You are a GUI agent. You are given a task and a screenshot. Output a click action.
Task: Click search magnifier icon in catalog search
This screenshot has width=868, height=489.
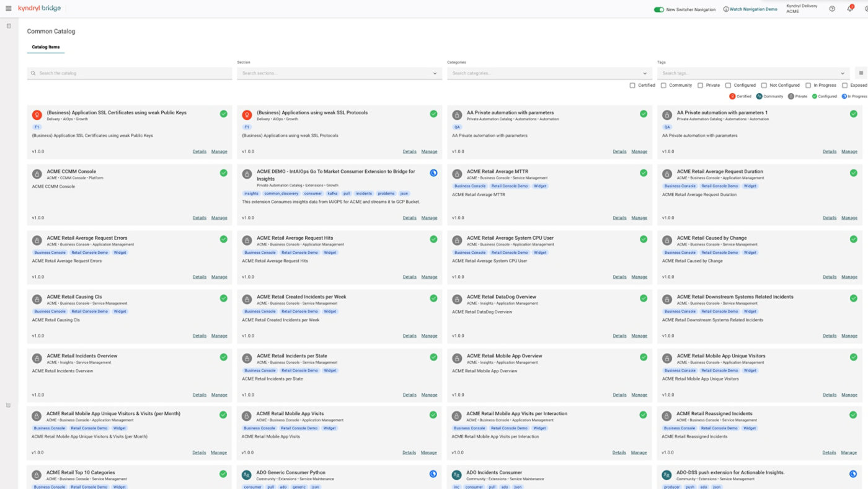click(33, 73)
